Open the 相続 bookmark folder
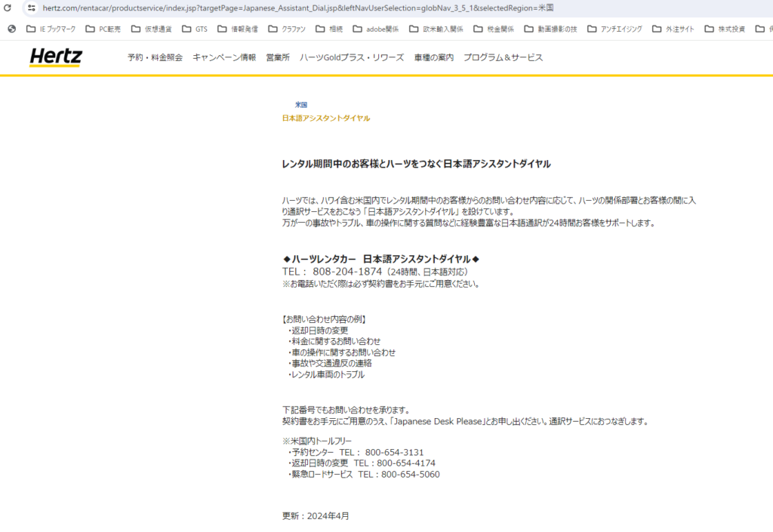The height and width of the screenshot is (532, 773). [329, 29]
